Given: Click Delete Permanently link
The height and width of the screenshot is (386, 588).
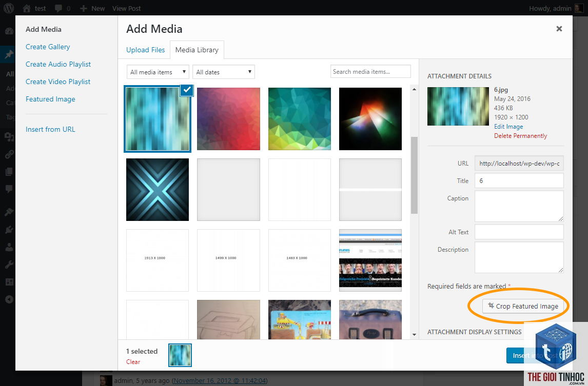Looking at the screenshot, I should point(520,136).
